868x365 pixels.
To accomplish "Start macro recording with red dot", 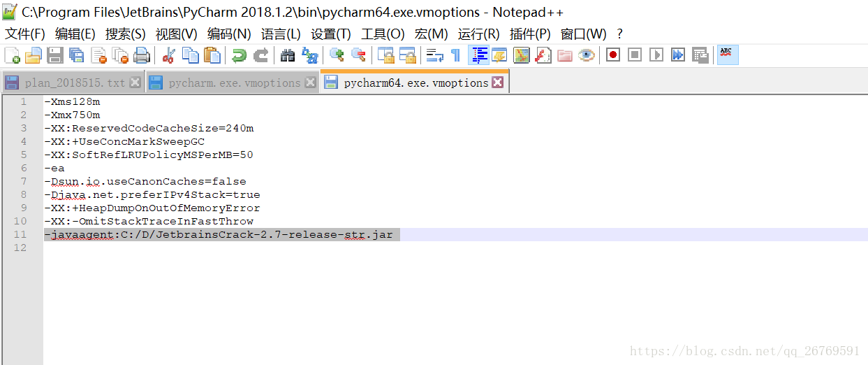I will [613, 55].
